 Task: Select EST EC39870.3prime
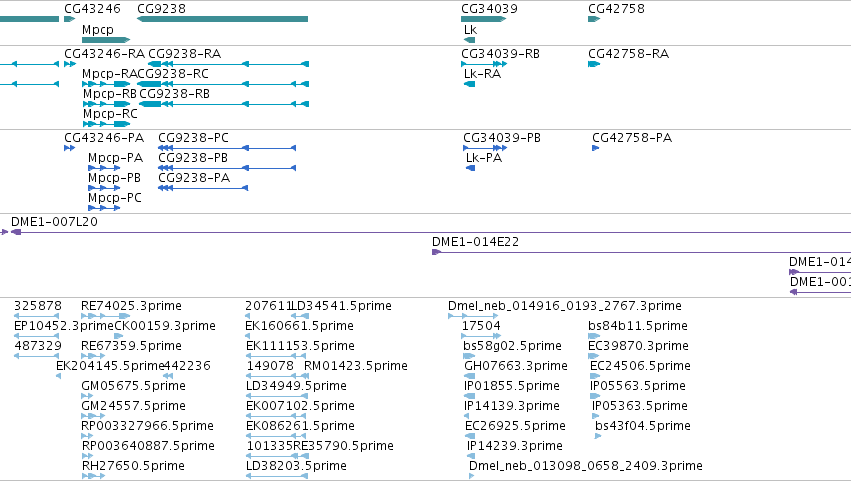638,346
